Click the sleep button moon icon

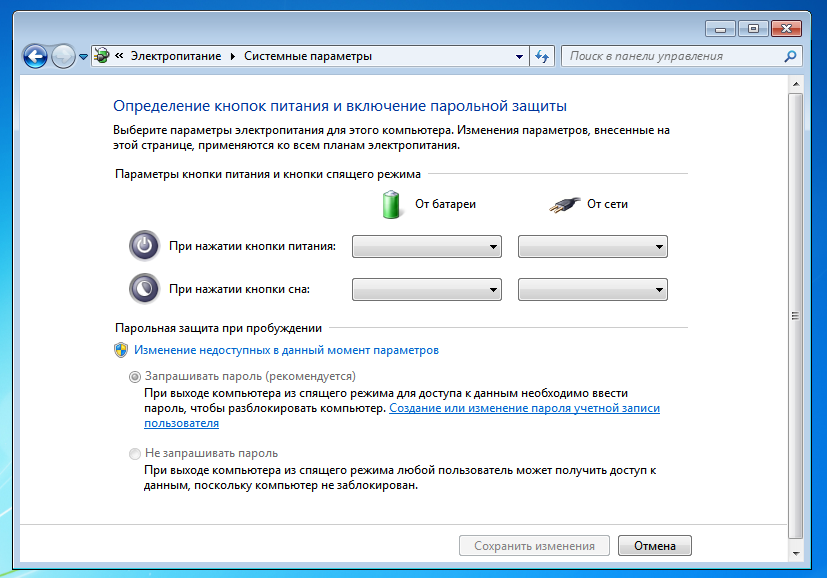[x=145, y=288]
